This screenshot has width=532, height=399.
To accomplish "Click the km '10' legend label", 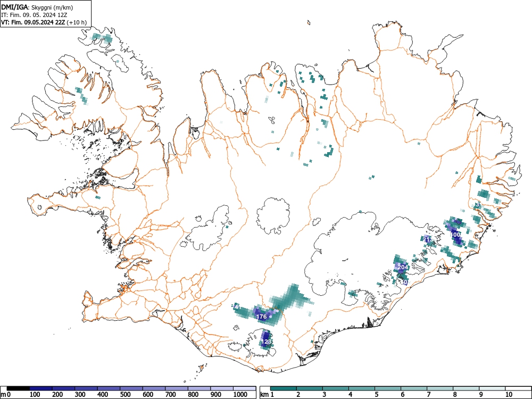I will [x=509, y=395].
